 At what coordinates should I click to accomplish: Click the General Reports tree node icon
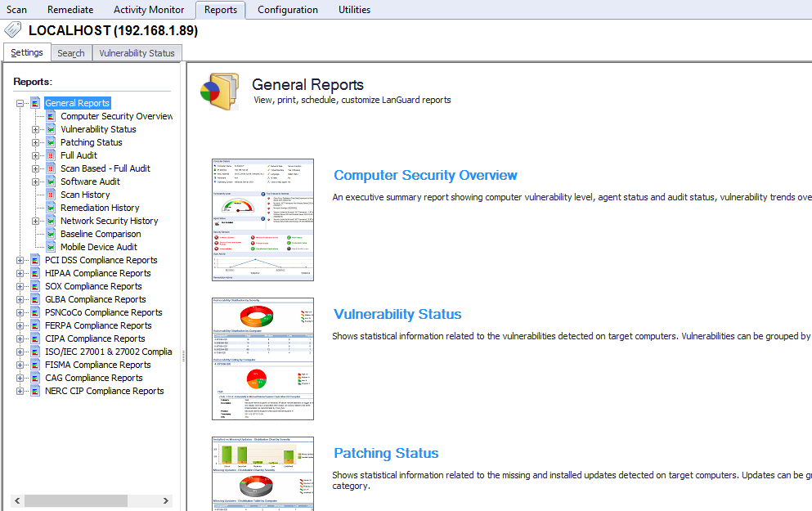(x=35, y=103)
